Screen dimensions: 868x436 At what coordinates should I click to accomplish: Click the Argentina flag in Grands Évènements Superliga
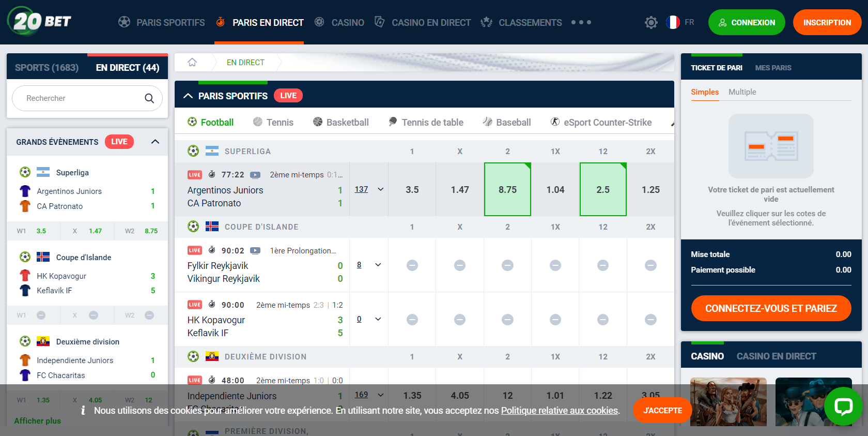tap(43, 172)
